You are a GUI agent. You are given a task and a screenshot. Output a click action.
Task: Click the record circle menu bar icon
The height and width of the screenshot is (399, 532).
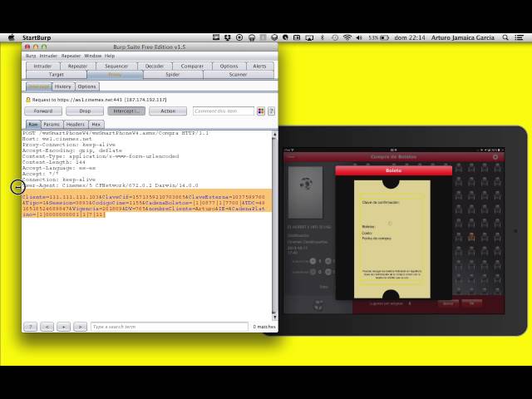[x=239, y=37]
